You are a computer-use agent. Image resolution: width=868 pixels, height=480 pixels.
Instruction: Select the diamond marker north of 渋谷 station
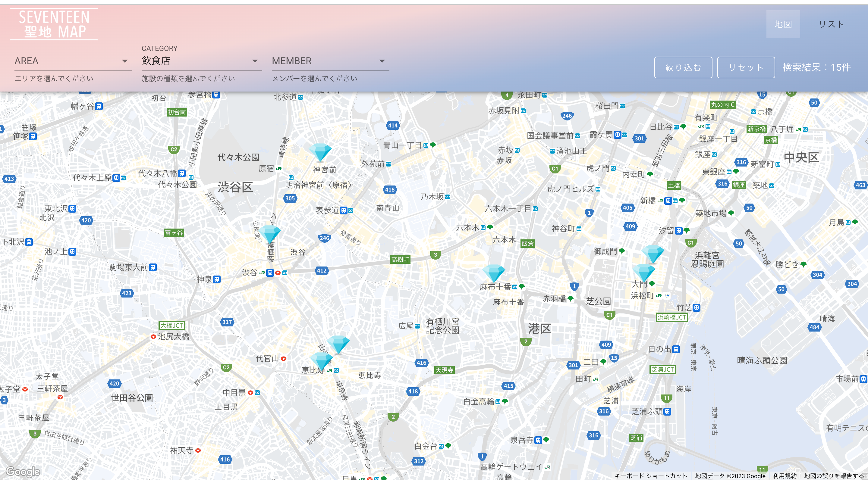[269, 233]
